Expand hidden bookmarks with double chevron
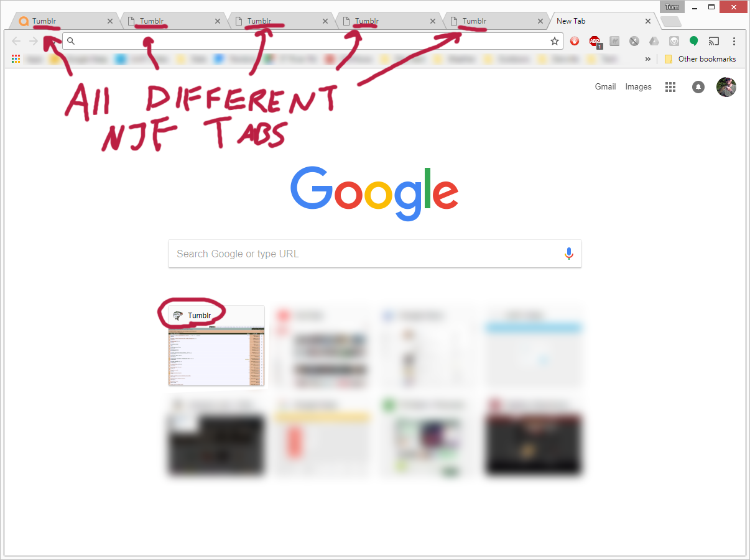 click(648, 59)
